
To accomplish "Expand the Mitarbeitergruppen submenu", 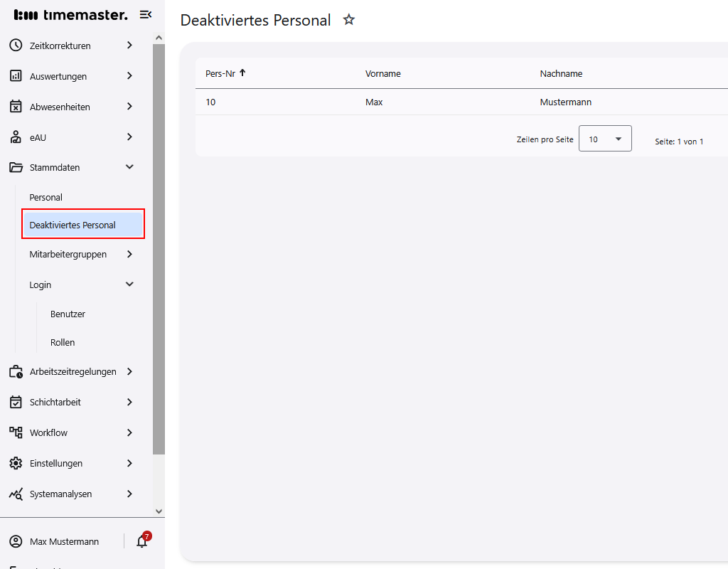I will pos(129,254).
